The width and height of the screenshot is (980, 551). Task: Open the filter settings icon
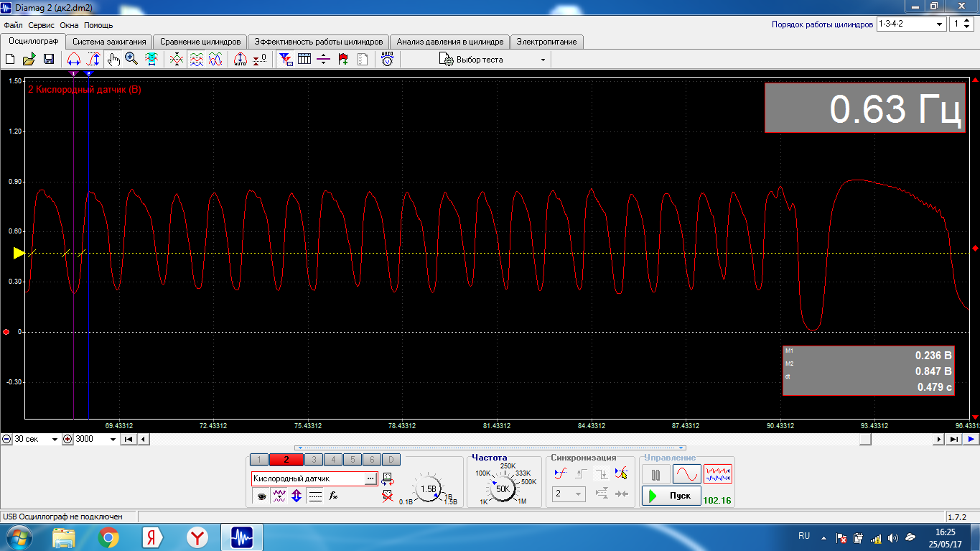pos(286,60)
